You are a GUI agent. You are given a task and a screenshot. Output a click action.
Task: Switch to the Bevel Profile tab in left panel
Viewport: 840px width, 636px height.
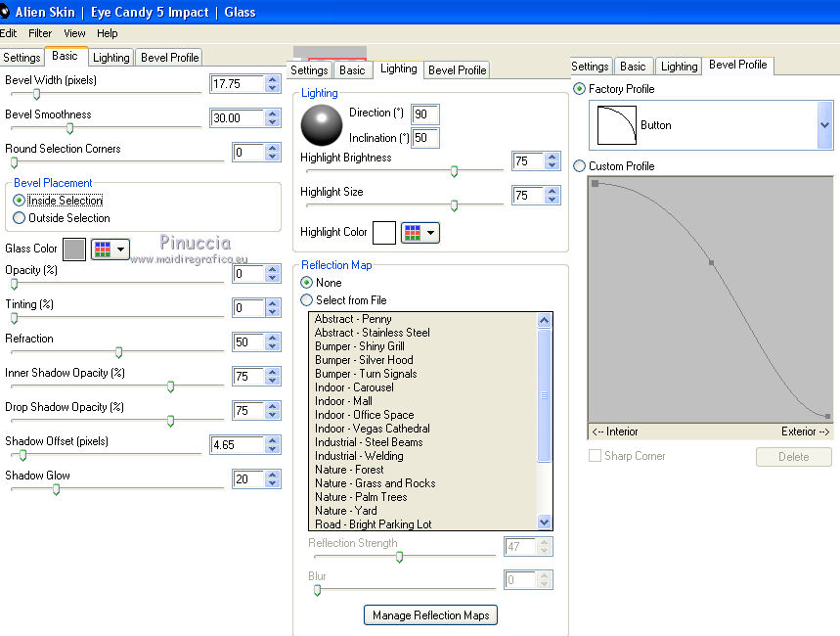coord(169,58)
